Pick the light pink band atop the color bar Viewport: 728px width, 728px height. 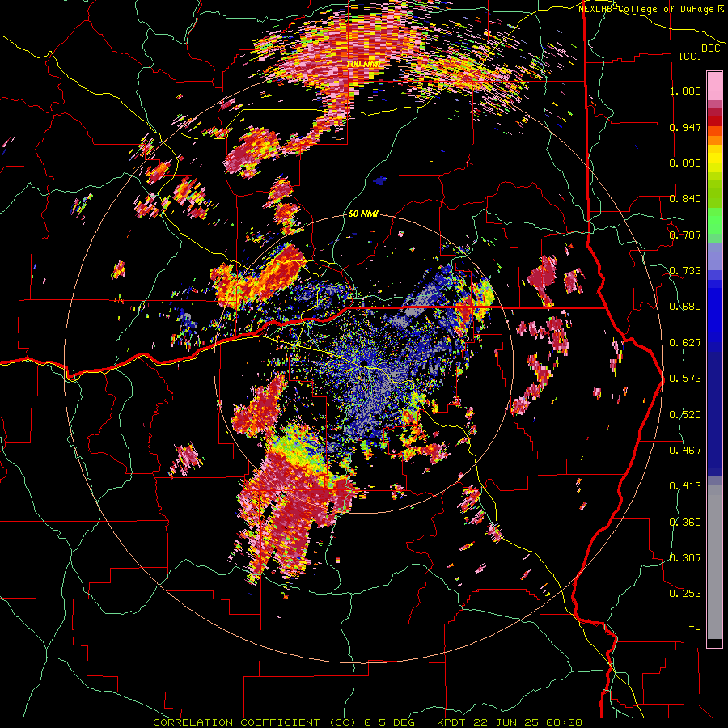(x=714, y=86)
